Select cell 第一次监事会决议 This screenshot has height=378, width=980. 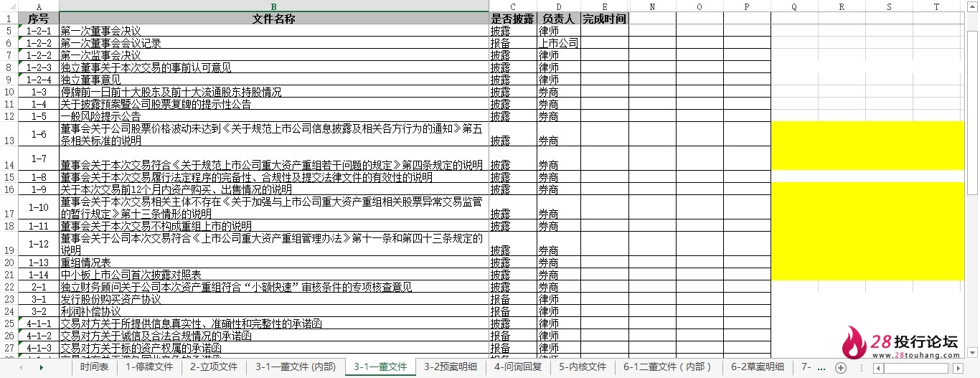(274, 55)
